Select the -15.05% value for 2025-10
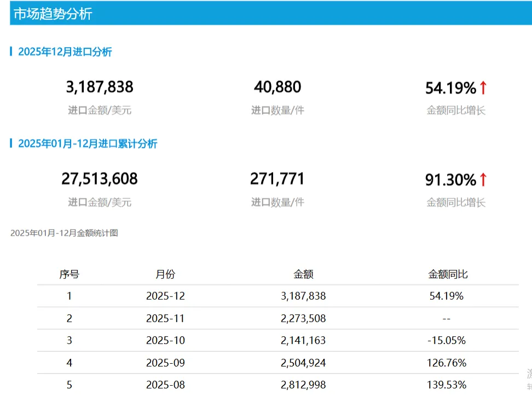The height and width of the screenshot is (395, 532). pos(447,340)
